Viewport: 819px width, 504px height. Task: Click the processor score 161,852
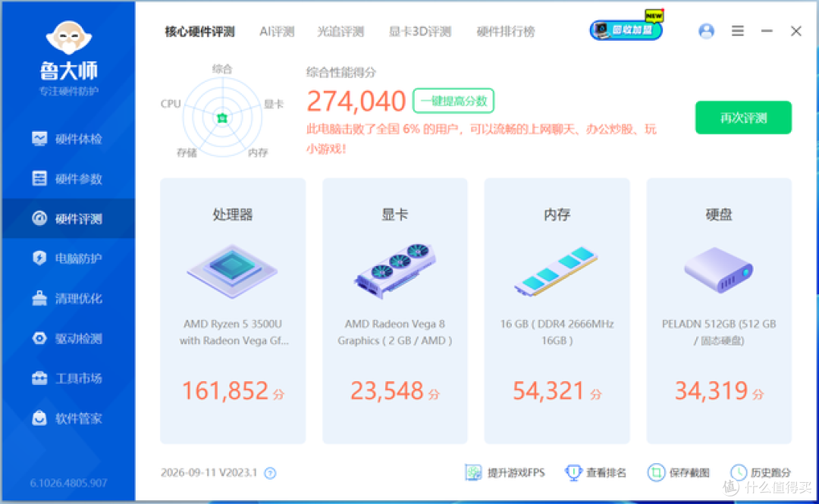pyautogui.click(x=225, y=390)
